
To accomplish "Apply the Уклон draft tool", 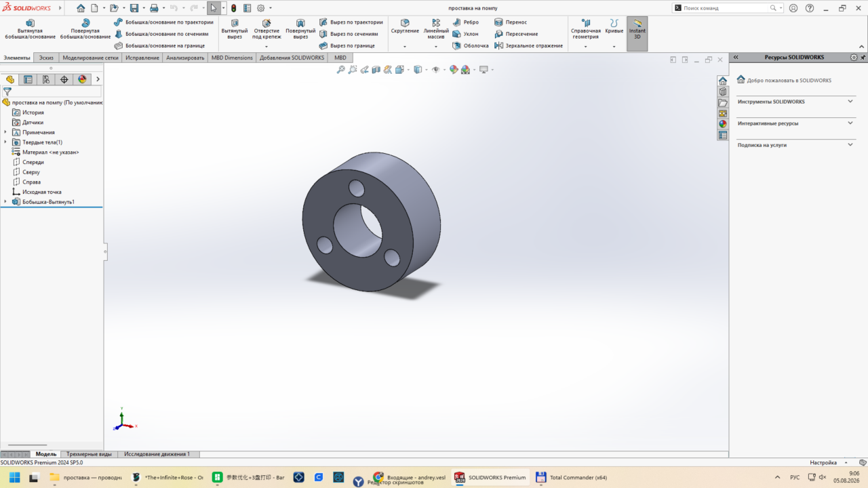I will click(465, 34).
